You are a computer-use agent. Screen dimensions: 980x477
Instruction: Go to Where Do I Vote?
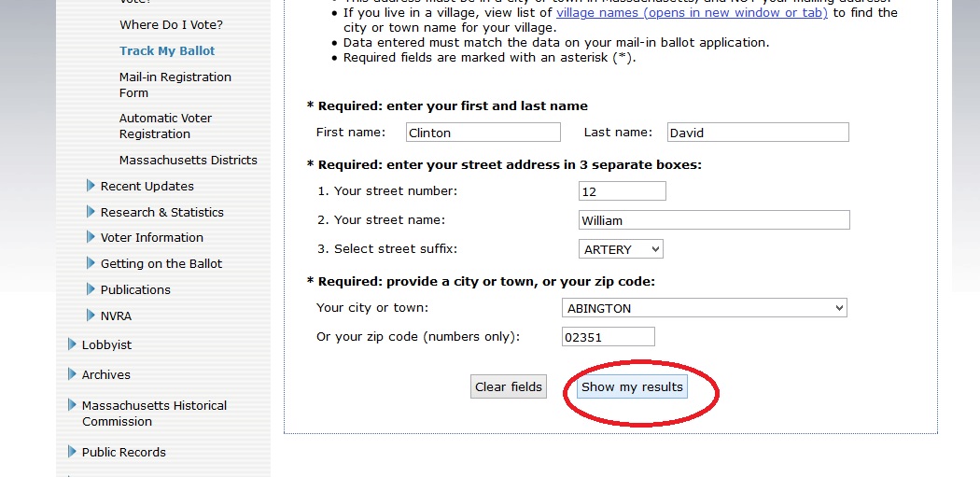coord(171,24)
